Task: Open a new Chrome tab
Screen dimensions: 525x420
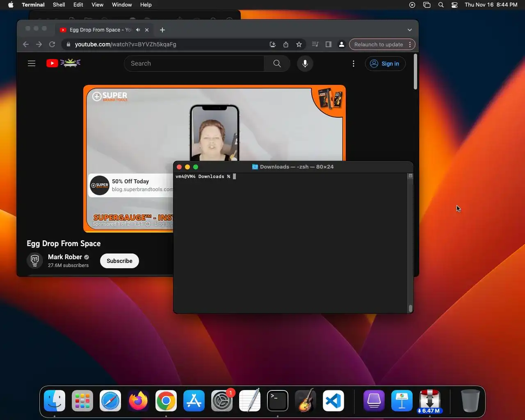Action: click(162, 30)
